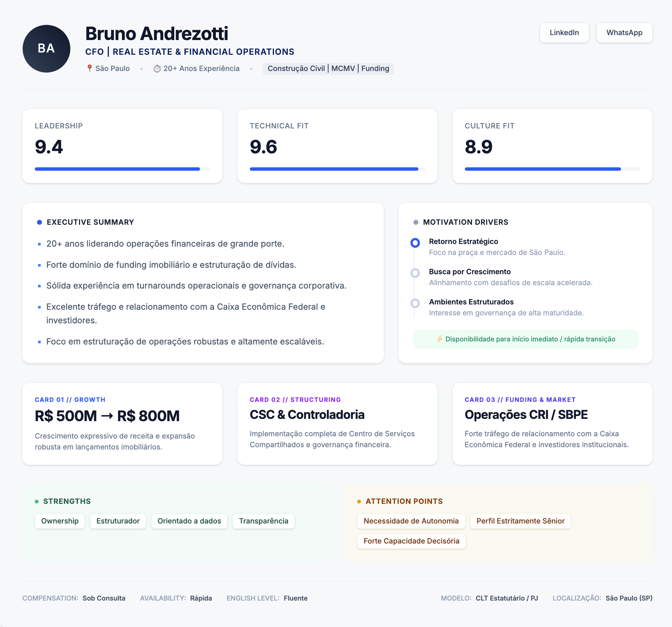The image size is (672, 627).
Task: Open the Operações CRI / SBPE card
Action: (x=552, y=424)
